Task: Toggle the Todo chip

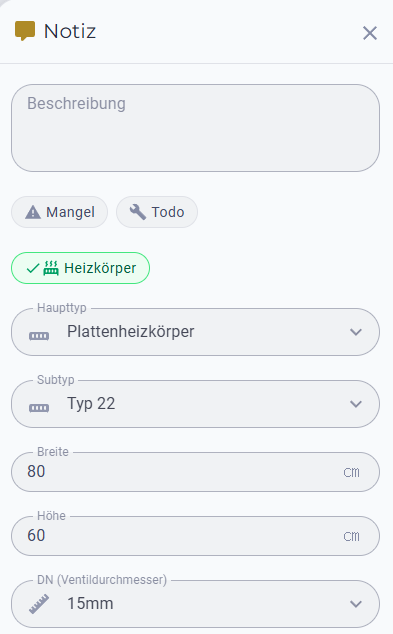Action: tap(157, 212)
